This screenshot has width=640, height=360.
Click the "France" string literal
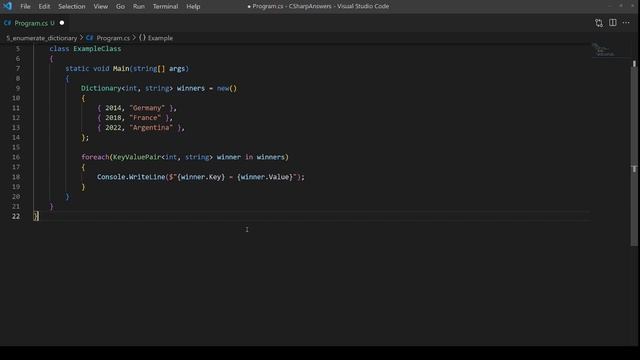click(145, 118)
